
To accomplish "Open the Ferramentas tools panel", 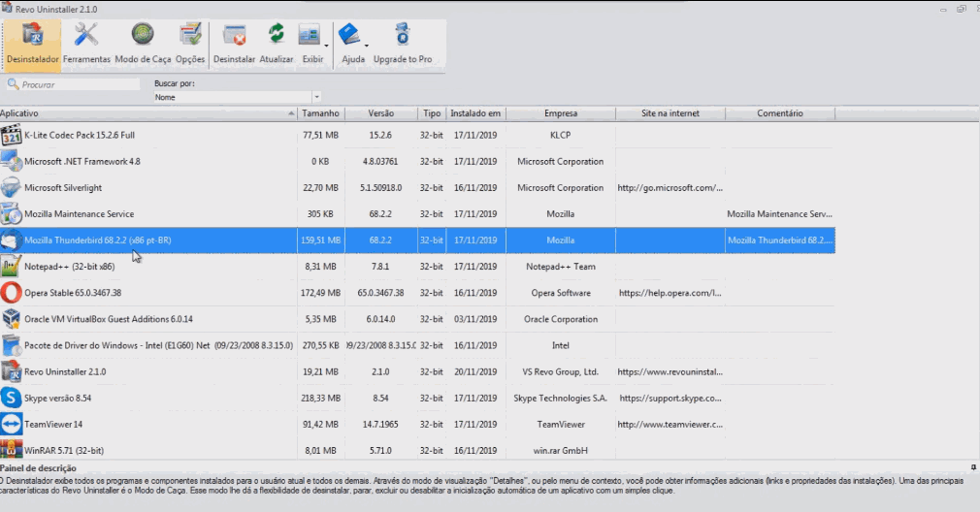I will pos(86,43).
